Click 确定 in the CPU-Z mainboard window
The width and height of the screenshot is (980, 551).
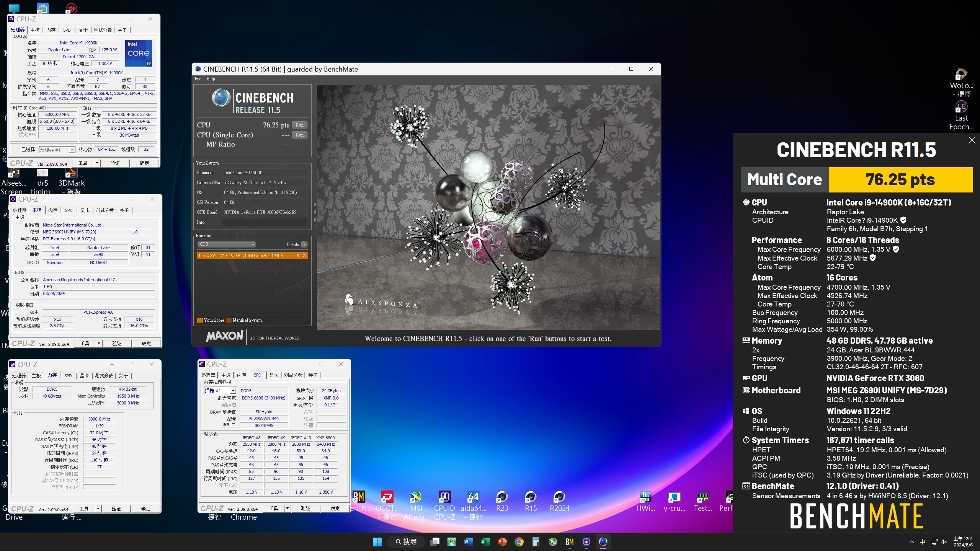(146, 344)
